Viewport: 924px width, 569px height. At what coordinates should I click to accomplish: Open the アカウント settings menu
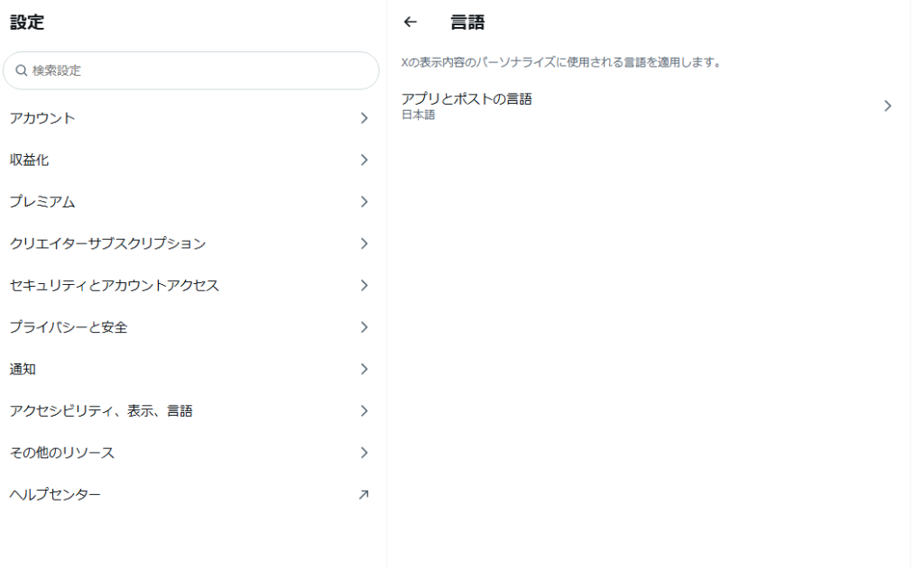(43, 118)
